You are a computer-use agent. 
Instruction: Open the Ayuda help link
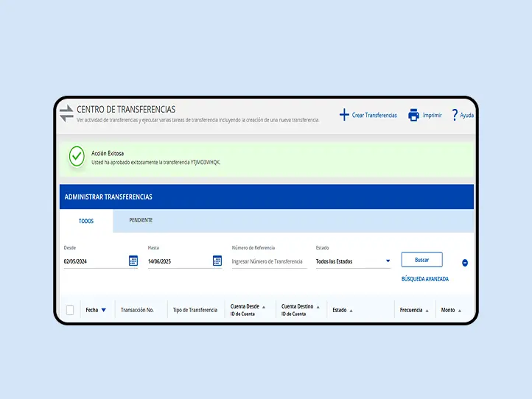(x=466, y=116)
